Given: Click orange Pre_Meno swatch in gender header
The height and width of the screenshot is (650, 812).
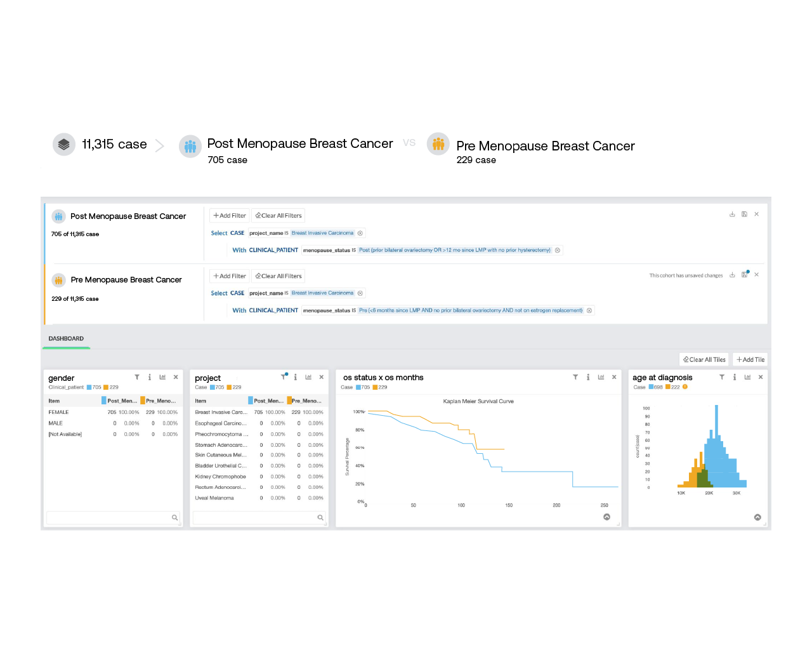Looking at the screenshot, I should point(143,401).
